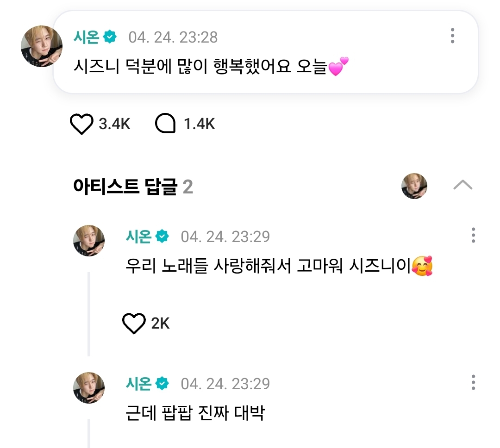Click the verified badge on the main post
Viewport: 500px width, 448px height.
tap(110, 37)
